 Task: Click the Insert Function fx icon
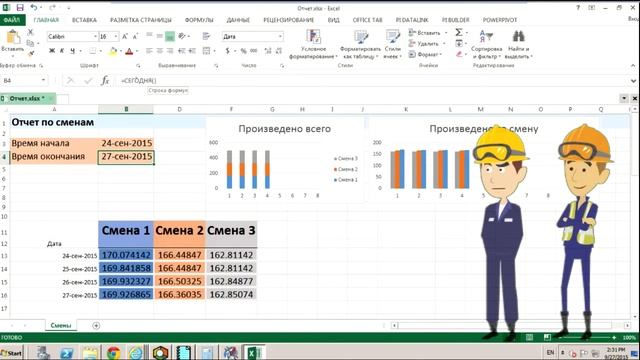click(x=105, y=80)
